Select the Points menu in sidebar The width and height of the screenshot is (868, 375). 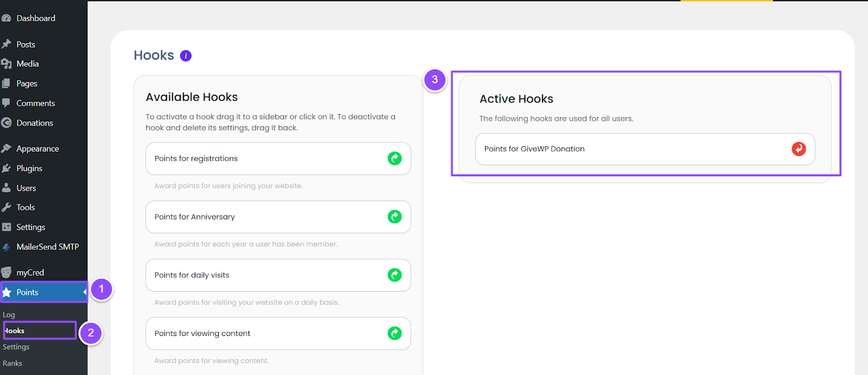(x=28, y=293)
